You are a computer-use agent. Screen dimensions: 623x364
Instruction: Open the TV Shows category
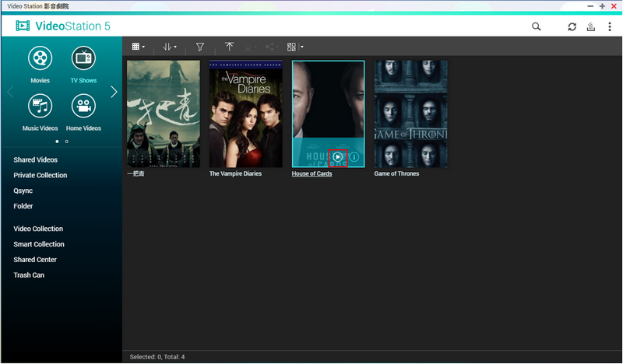pos(83,65)
